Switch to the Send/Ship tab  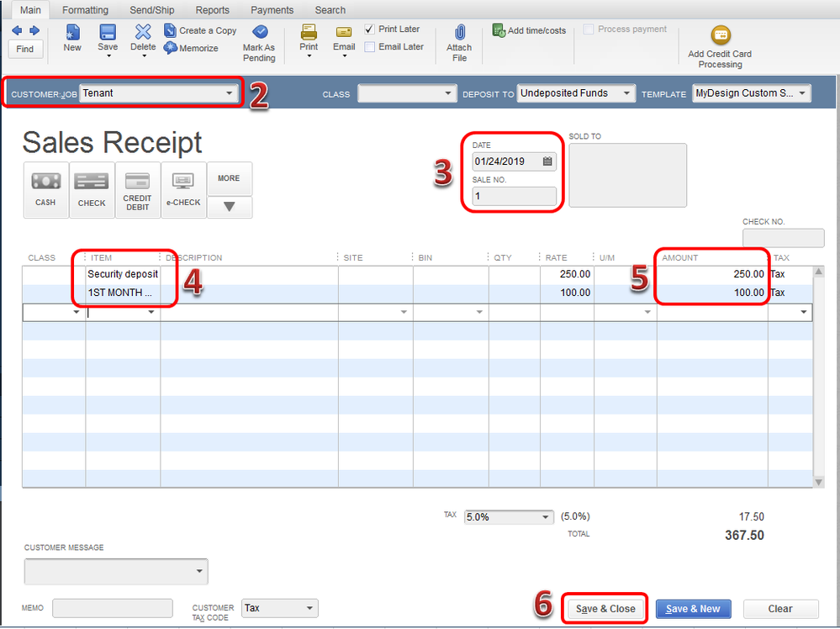(152, 10)
